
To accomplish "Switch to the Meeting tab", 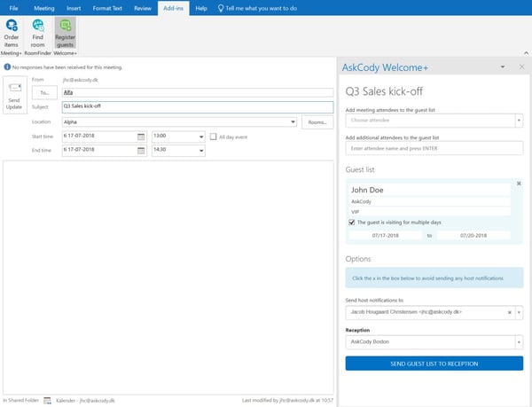I will [x=44, y=8].
